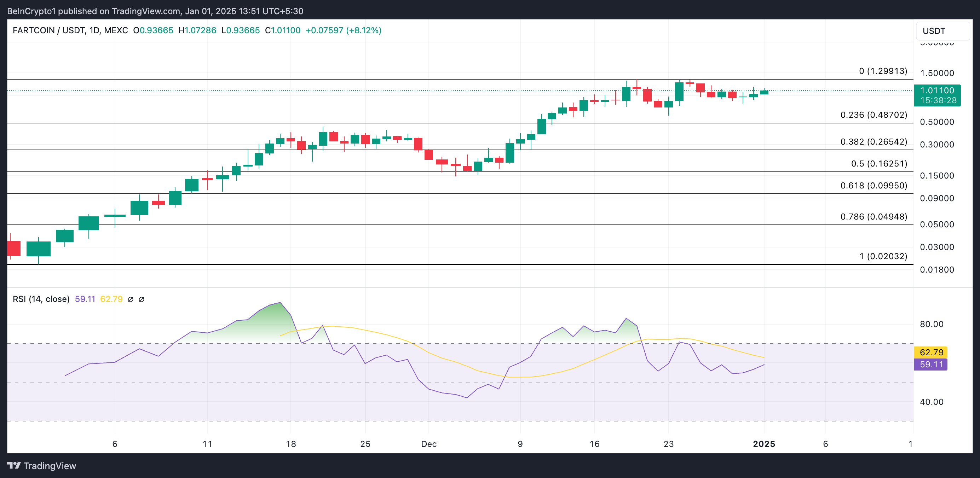Select the 0.236 (0.48702) Fibonacci level label

coord(874,115)
